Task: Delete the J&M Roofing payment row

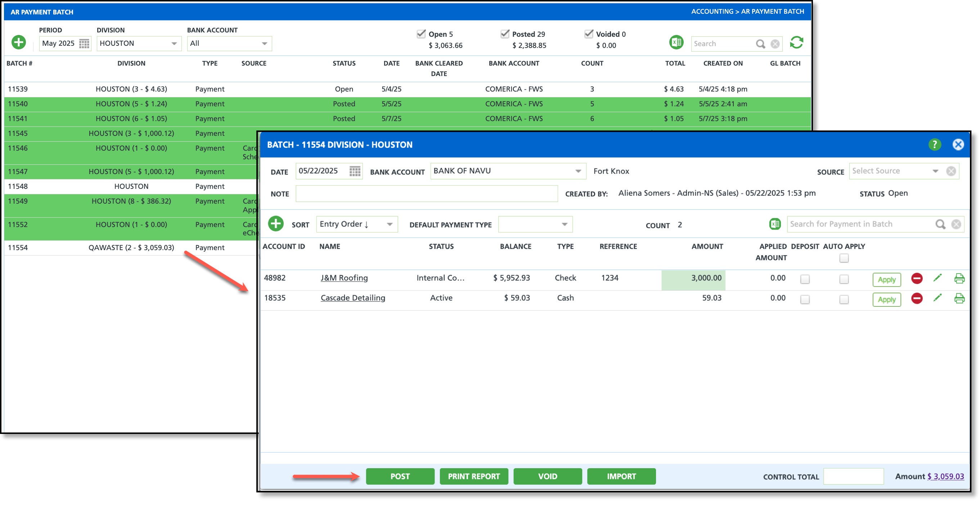Action: click(917, 279)
